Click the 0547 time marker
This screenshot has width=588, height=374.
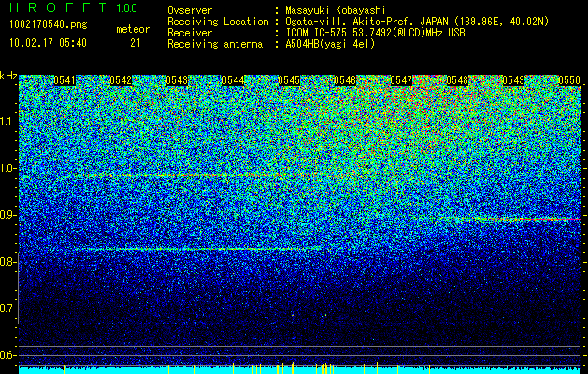(401, 80)
